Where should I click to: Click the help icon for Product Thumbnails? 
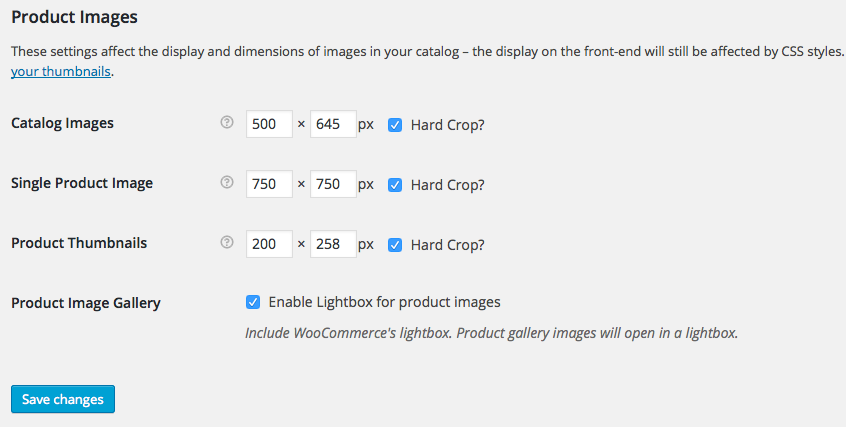pyautogui.click(x=226, y=243)
